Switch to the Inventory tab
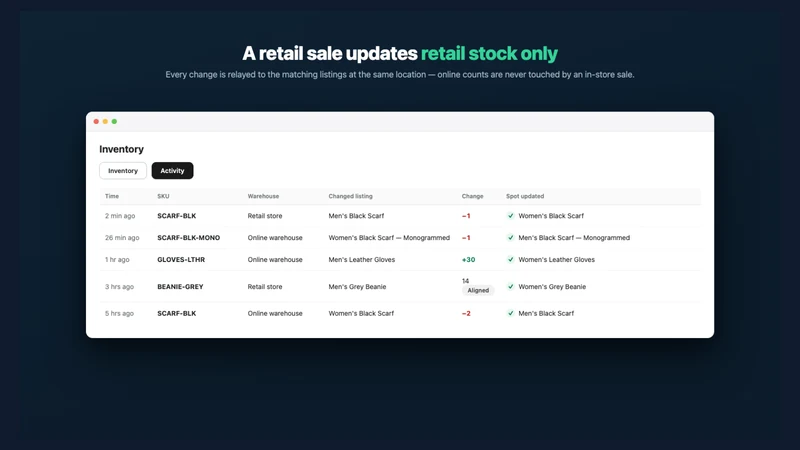The height and width of the screenshot is (450, 800). pyautogui.click(x=123, y=170)
